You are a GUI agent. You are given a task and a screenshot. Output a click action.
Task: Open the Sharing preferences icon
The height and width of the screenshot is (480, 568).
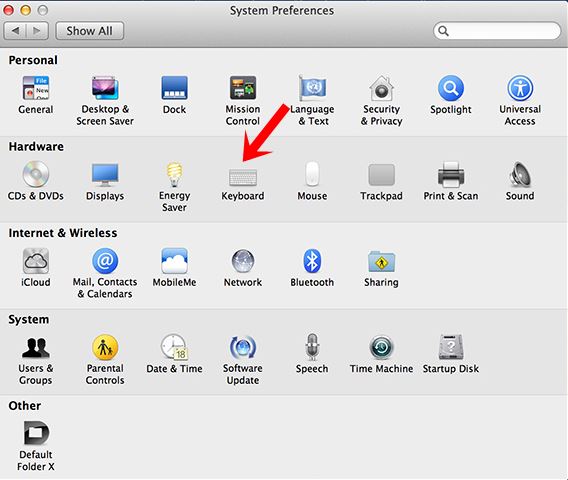tap(381, 261)
